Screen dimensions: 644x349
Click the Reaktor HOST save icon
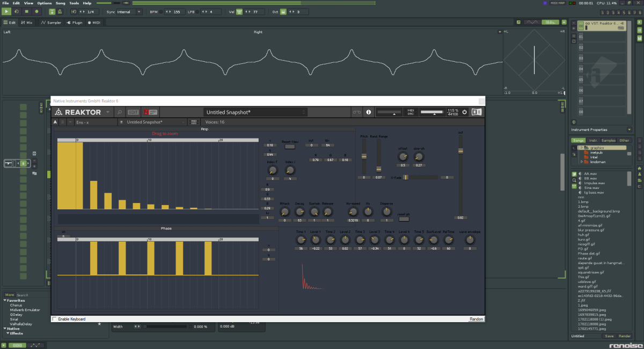tap(150, 112)
